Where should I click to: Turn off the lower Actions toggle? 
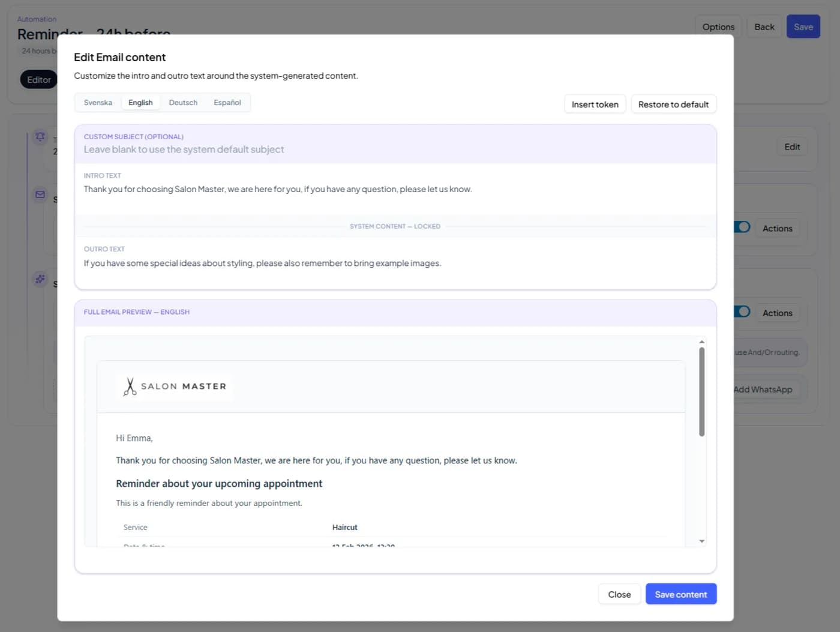coord(742,311)
